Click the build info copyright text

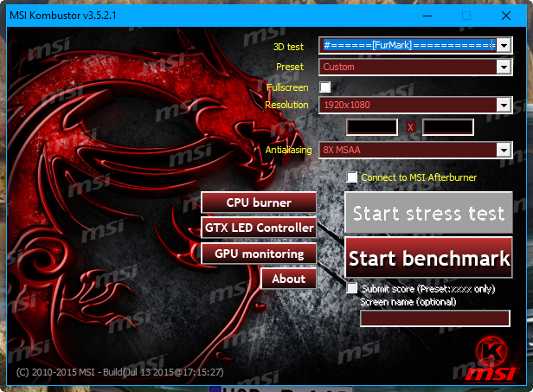tap(119, 372)
